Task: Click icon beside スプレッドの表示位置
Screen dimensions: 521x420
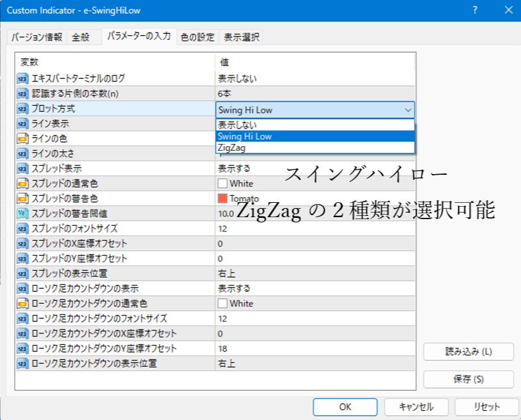Action: tap(22, 273)
